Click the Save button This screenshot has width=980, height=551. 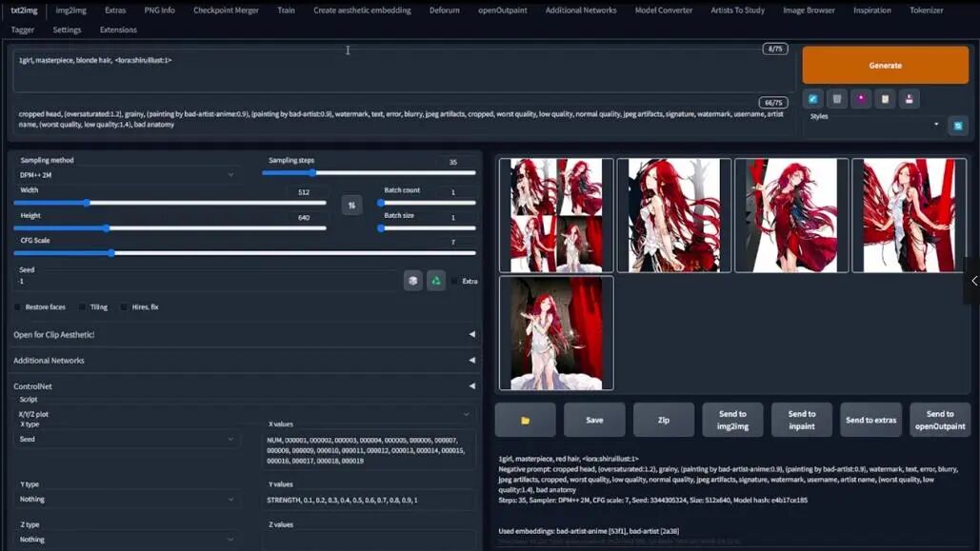594,420
